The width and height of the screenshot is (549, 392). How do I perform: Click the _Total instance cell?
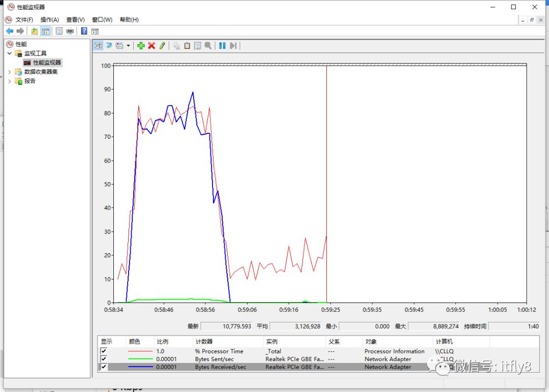point(273,351)
